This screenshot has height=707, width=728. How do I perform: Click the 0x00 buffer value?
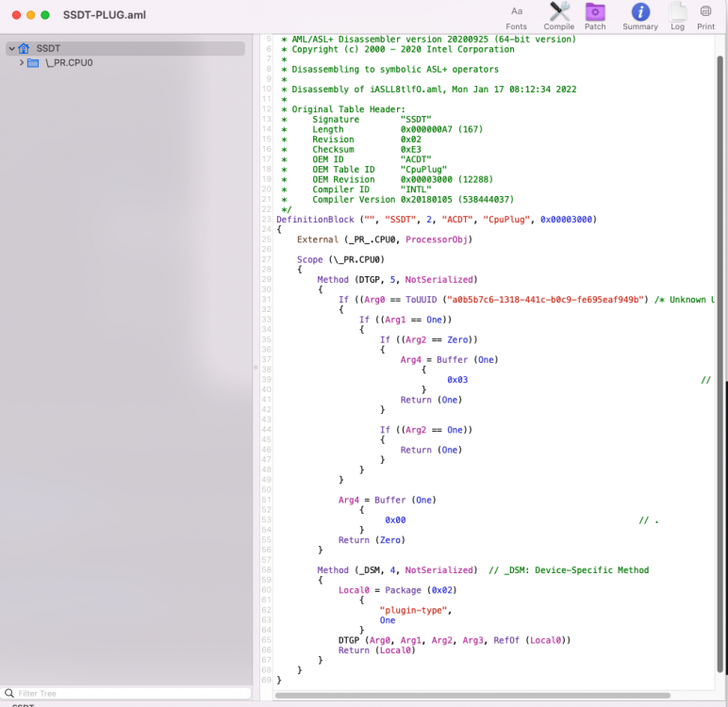point(395,520)
